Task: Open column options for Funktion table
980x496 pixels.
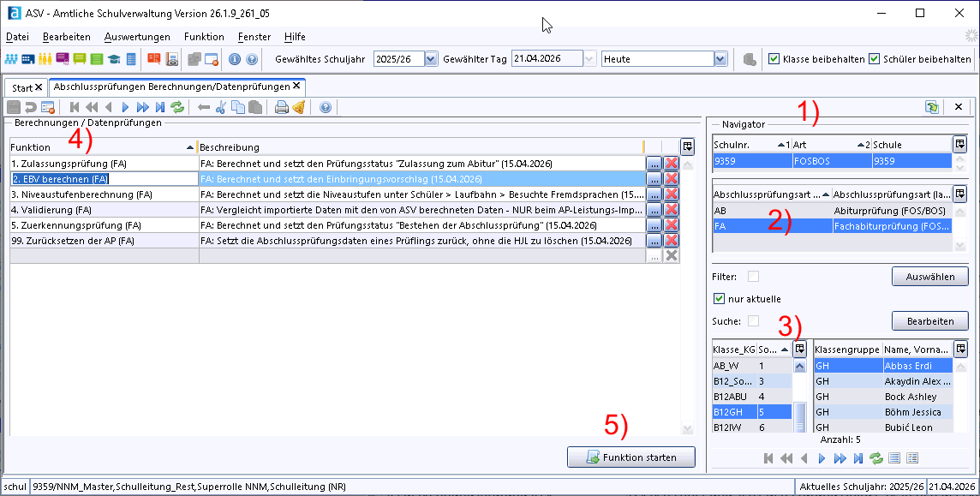Action: [688, 146]
